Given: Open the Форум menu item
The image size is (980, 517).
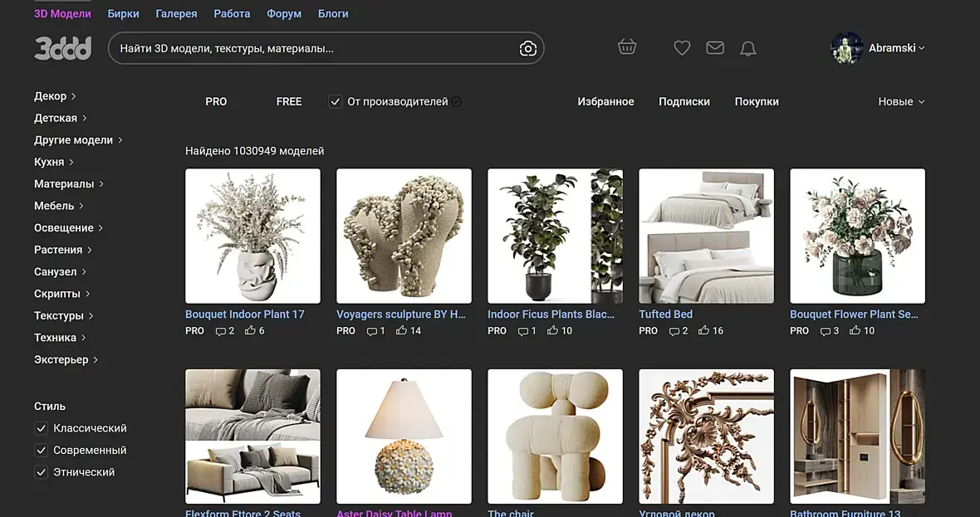Looking at the screenshot, I should pos(284,14).
